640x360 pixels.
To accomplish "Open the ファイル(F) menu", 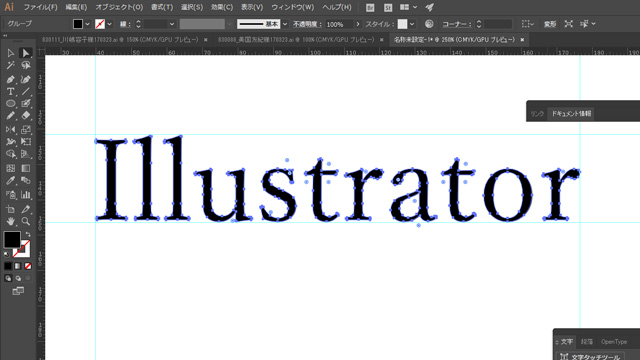I will click(x=40, y=7).
